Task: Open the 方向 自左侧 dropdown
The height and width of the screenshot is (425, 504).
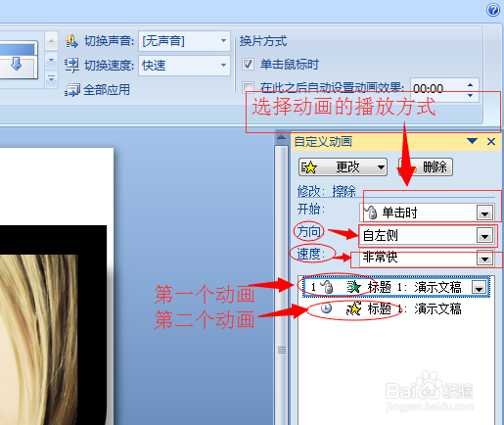Action: (x=484, y=235)
